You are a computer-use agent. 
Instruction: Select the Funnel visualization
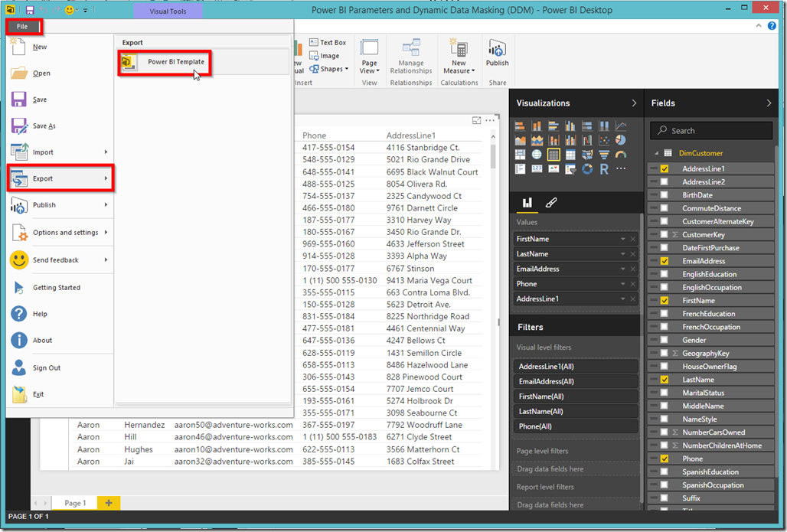click(604, 154)
